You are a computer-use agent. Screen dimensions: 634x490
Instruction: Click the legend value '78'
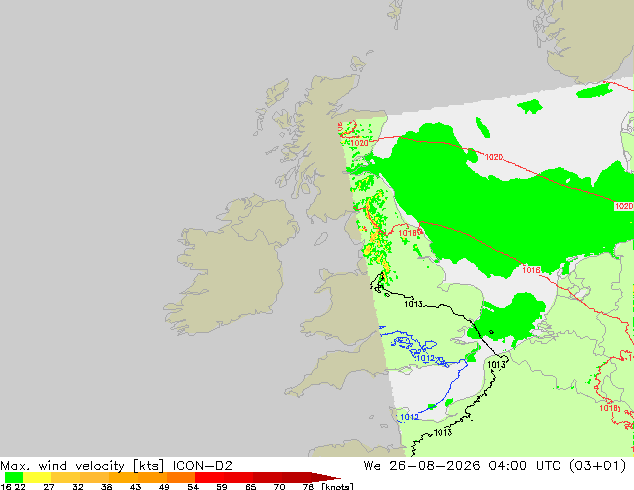click(x=308, y=487)
